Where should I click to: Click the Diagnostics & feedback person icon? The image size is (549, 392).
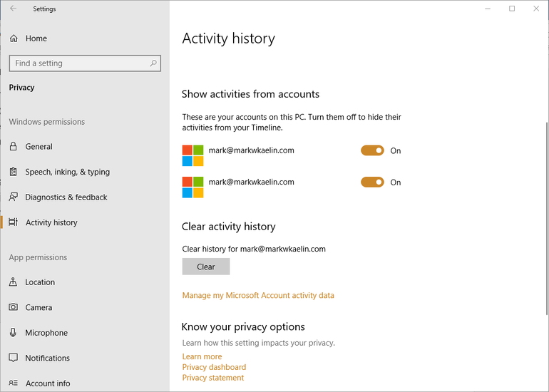(14, 197)
